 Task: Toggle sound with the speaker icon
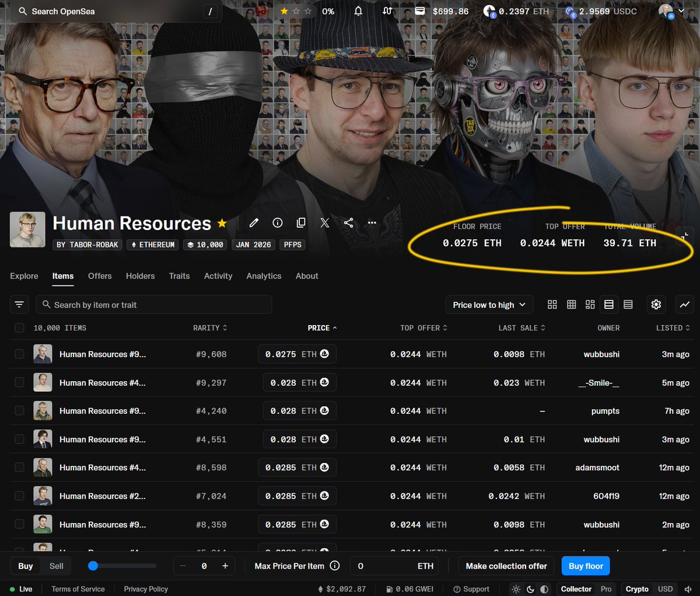click(x=688, y=589)
